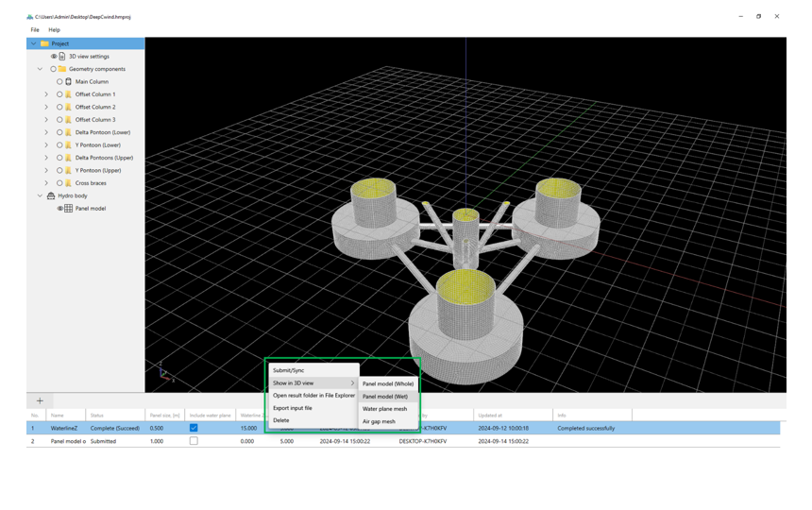Expand the Y Pontoon (Lower) node
The width and height of the screenshot is (812, 510).
click(x=46, y=145)
